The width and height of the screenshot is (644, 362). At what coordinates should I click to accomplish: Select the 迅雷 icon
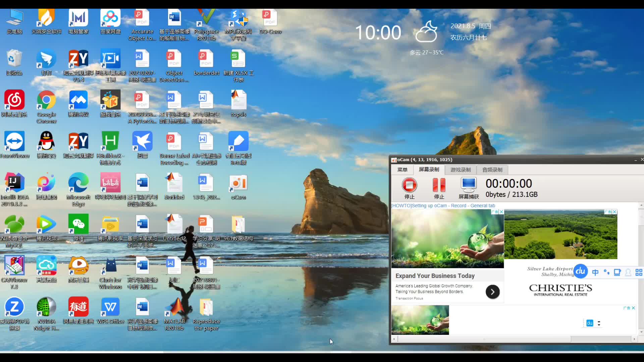(142, 145)
